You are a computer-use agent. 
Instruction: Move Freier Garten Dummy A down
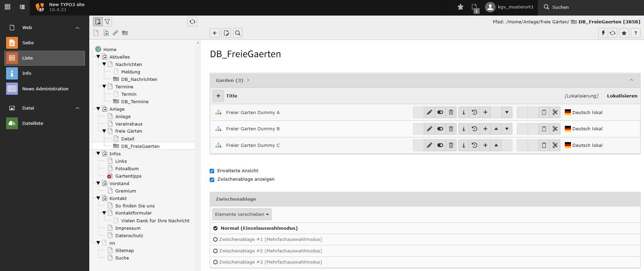507,112
